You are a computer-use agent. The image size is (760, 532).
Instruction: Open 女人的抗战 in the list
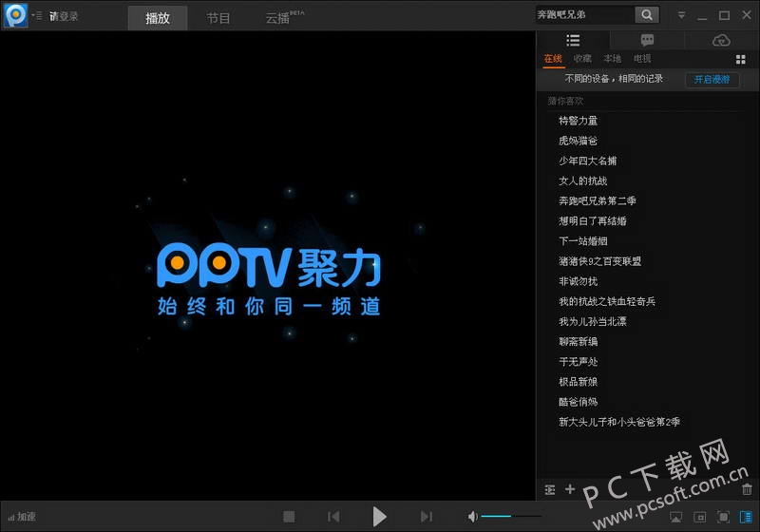582,180
